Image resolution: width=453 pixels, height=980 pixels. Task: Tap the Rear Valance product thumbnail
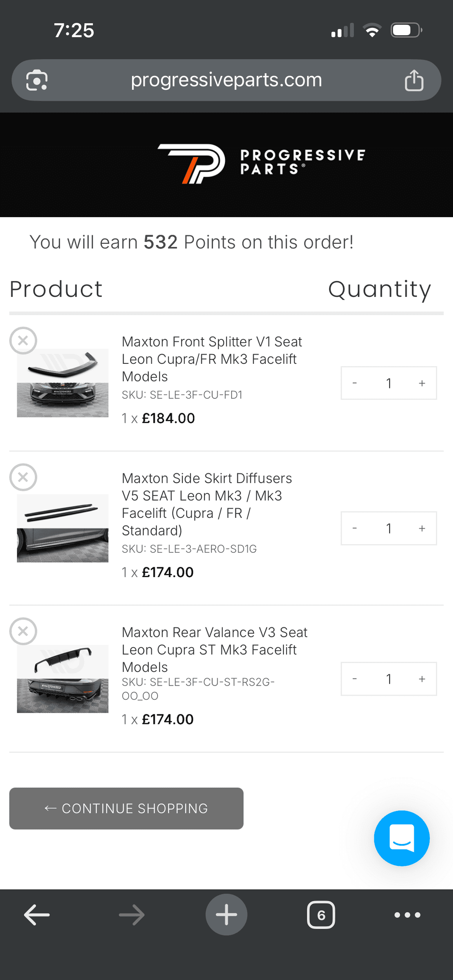point(63,679)
